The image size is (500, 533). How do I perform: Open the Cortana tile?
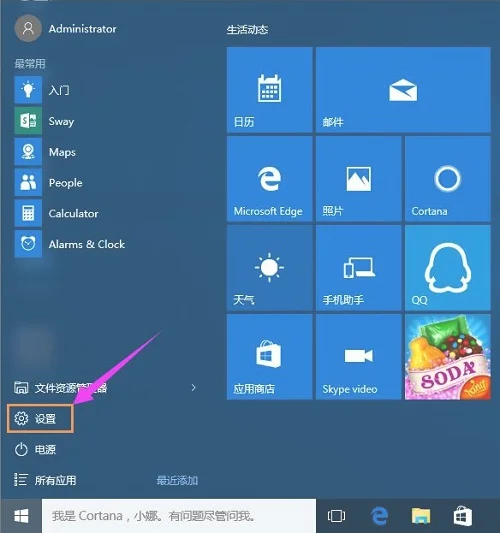(448, 179)
